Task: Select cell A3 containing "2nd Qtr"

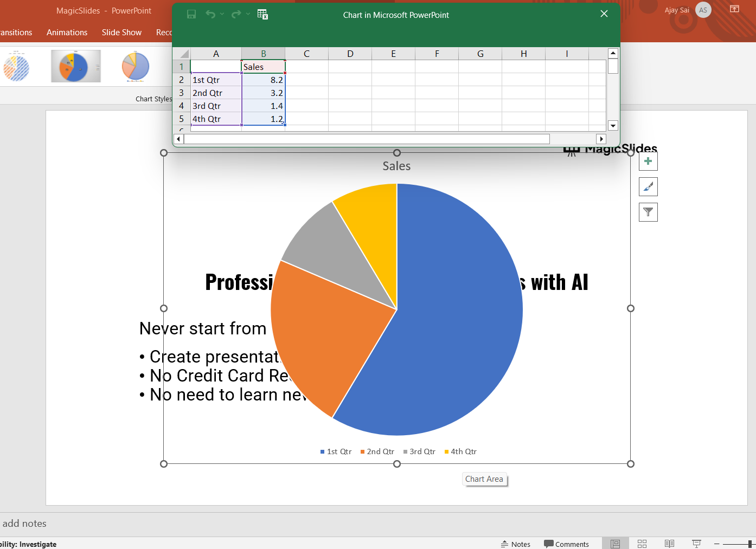Action: coord(216,93)
